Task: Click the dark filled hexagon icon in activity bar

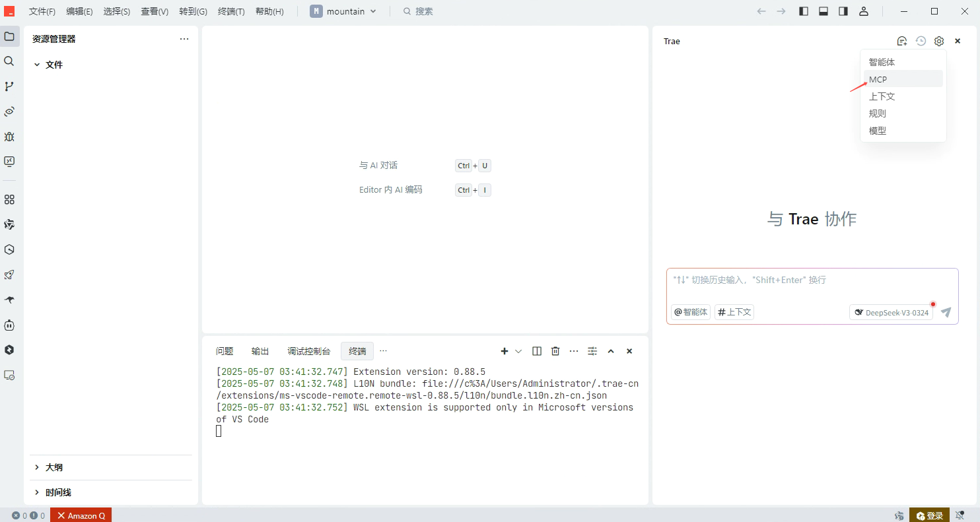Action: pyautogui.click(x=9, y=350)
